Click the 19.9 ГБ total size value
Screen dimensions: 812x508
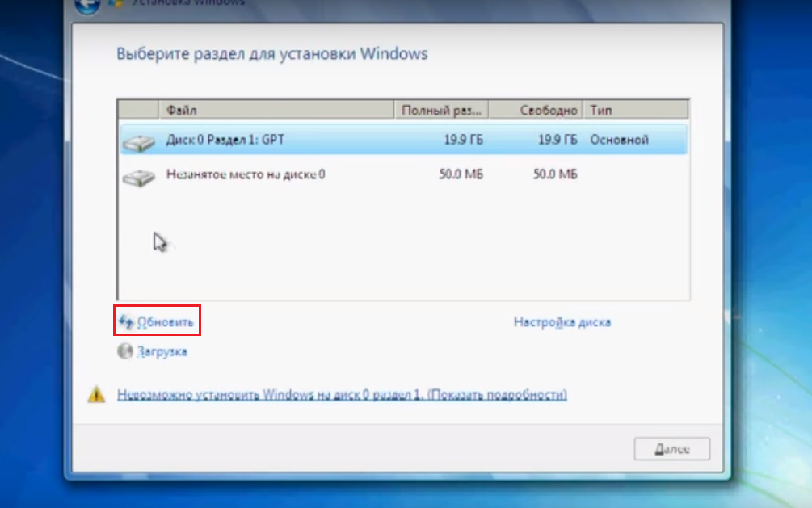click(x=463, y=140)
